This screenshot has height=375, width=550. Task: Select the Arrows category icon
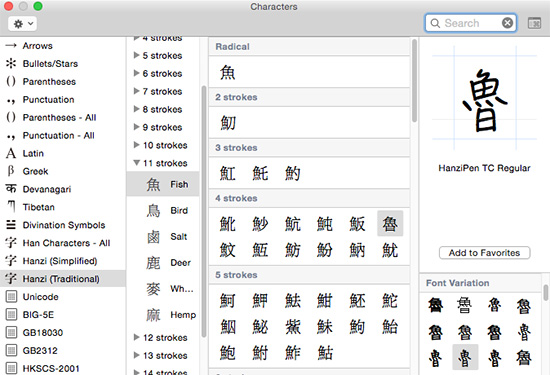11,45
